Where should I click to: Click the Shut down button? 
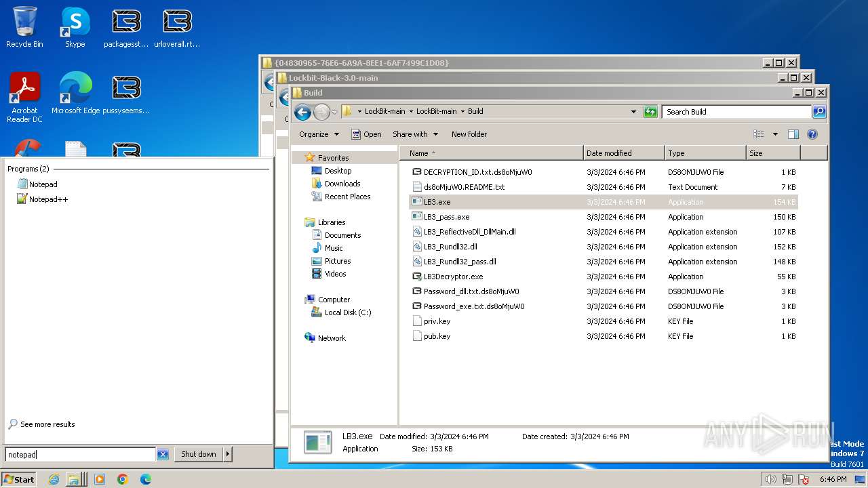[x=198, y=455]
